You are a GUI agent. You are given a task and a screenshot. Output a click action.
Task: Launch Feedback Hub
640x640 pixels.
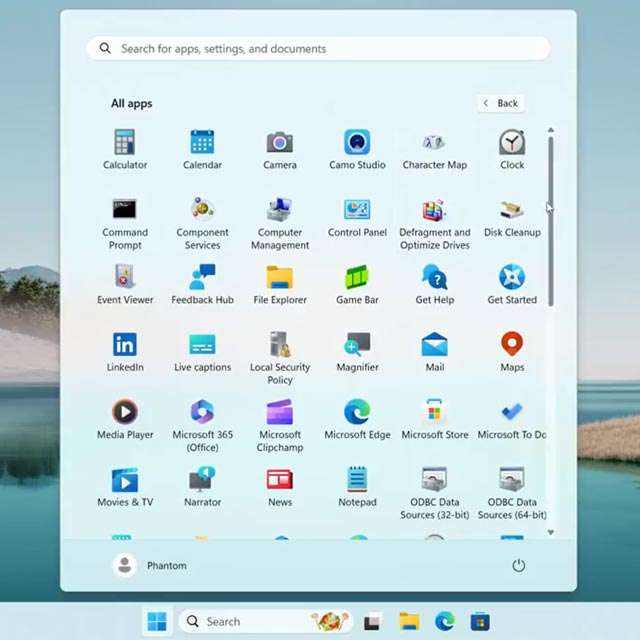[x=202, y=284]
